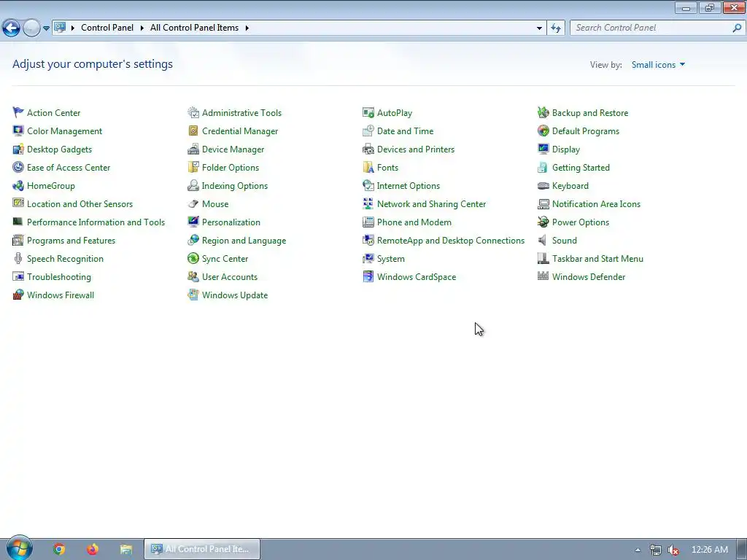Click the Sound speaker icon

(543, 241)
